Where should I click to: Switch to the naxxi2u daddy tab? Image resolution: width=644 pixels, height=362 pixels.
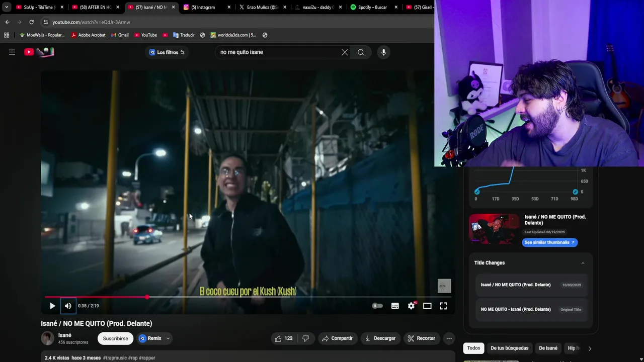318,7
